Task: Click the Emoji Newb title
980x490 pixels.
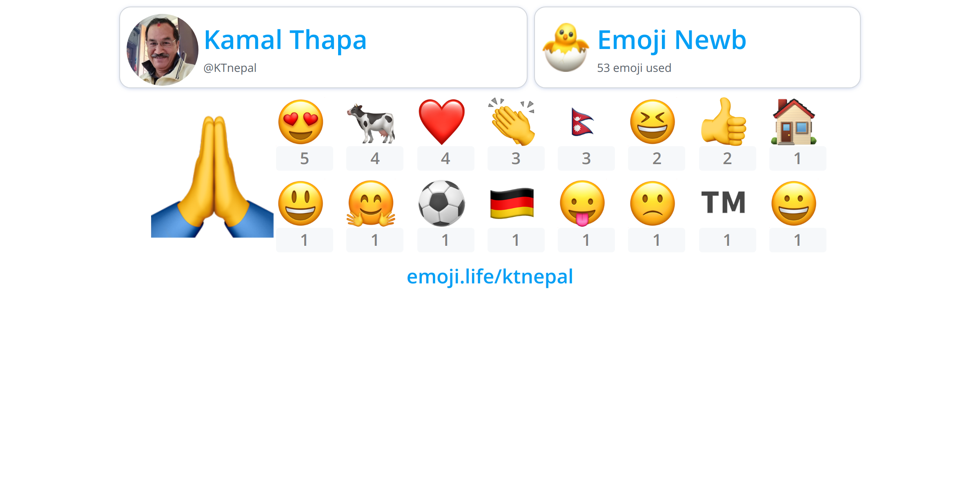Action: tap(672, 40)
